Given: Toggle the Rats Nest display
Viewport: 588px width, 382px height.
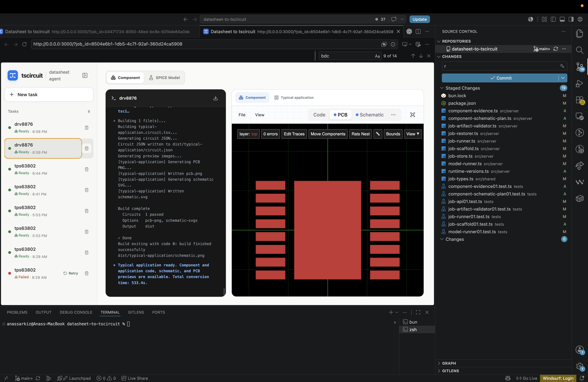Looking at the screenshot, I should pos(360,134).
